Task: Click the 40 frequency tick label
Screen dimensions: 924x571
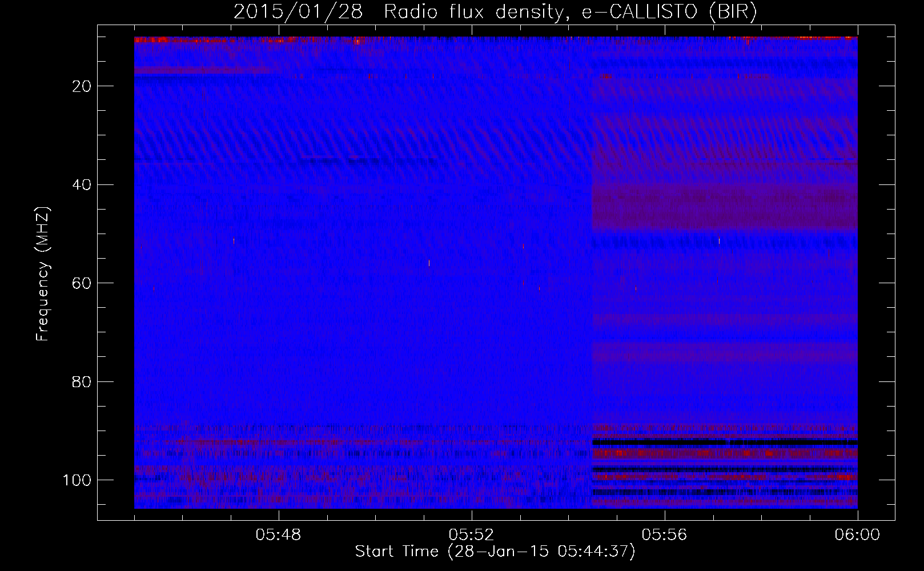Action: pyautogui.click(x=82, y=185)
